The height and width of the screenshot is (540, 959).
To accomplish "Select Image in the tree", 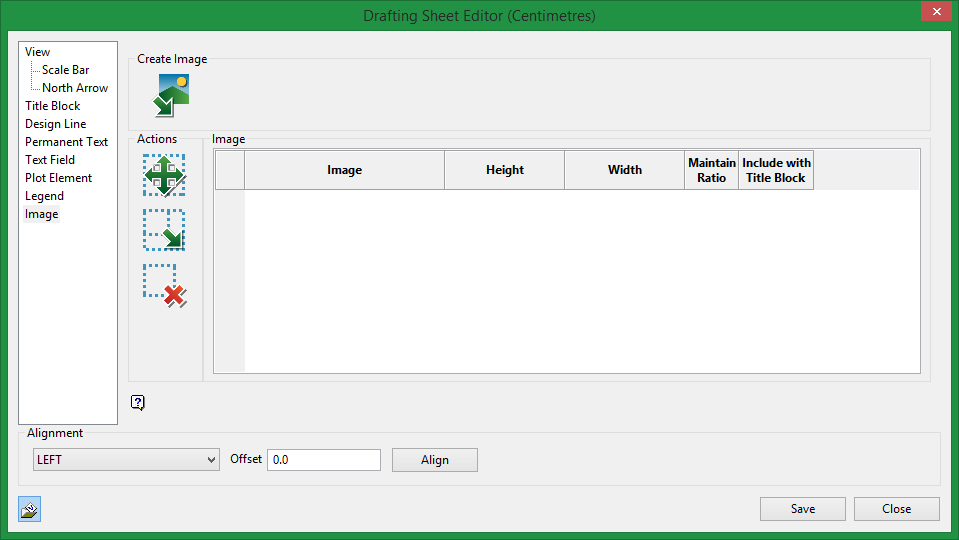I will coord(42,214).
